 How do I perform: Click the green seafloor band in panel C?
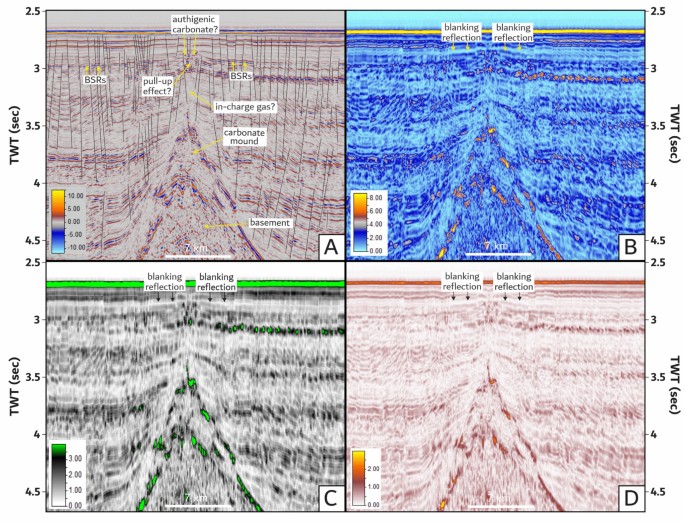[x=195, y=284]
